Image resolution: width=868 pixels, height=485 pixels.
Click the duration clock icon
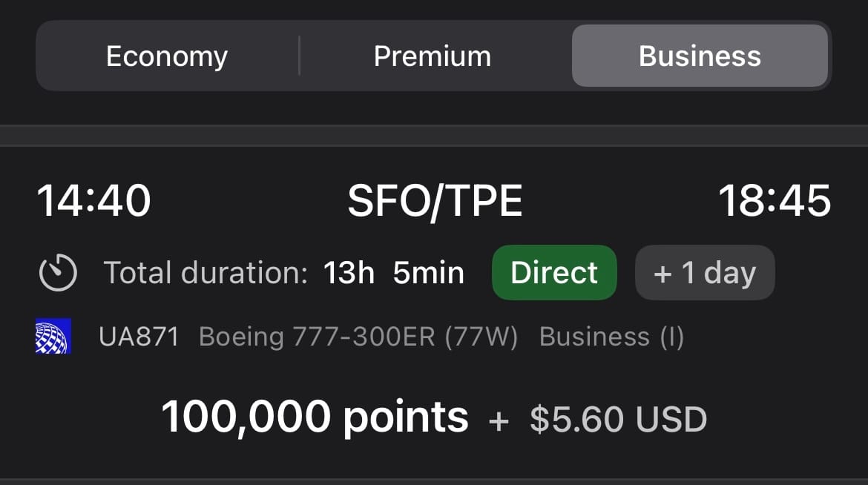click(x=58, y=272)
